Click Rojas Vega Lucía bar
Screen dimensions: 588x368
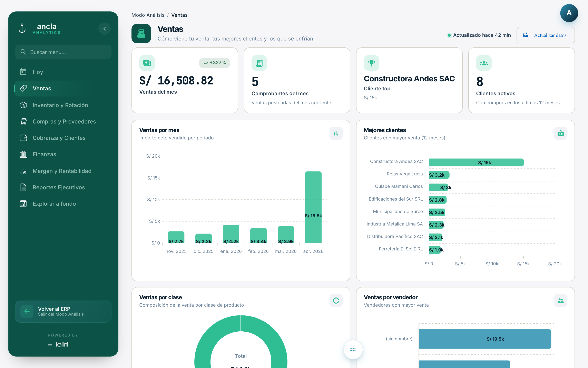click(439, 175)
